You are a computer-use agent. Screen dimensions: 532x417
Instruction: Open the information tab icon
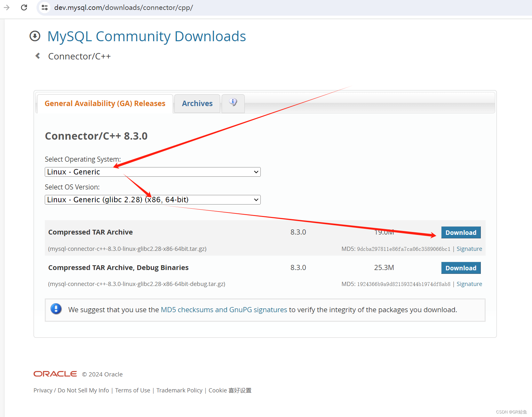(233, 102)
